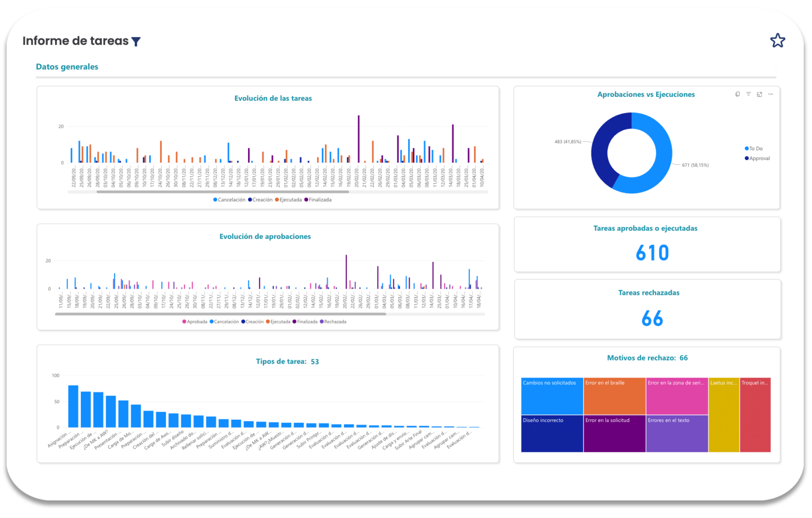The width and height of the screenshot is (812, 518).
Task: Toggle Rechazada legend in Evolución de aprobaciones
Action: tap(335, 321)
